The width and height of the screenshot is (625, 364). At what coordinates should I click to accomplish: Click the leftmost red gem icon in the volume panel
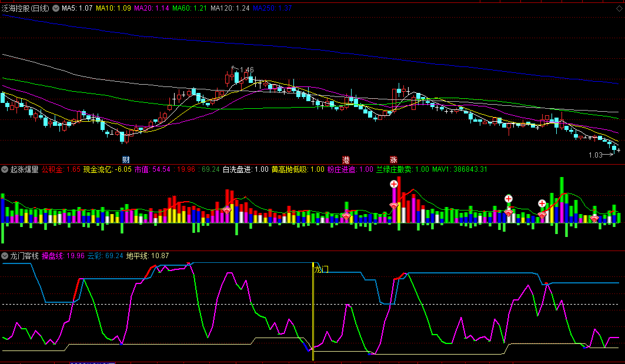tap(227, 210)
